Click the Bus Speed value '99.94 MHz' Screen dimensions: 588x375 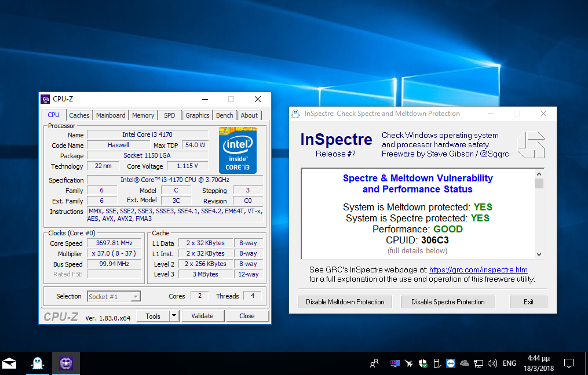click(x=114, y=264)
